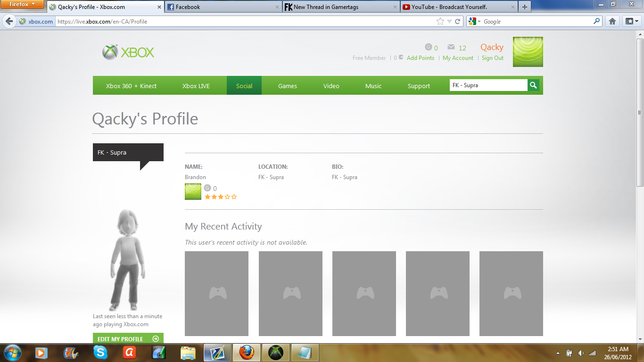Screen dimensions: 644x362
Task: Open the Support menu
Action: [419, 86]
